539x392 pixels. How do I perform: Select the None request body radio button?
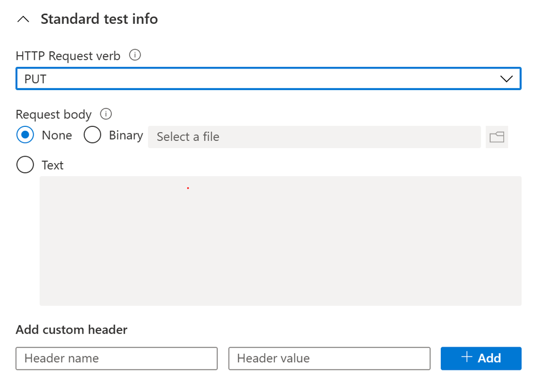pyautogui.click(x=25, y=135)
